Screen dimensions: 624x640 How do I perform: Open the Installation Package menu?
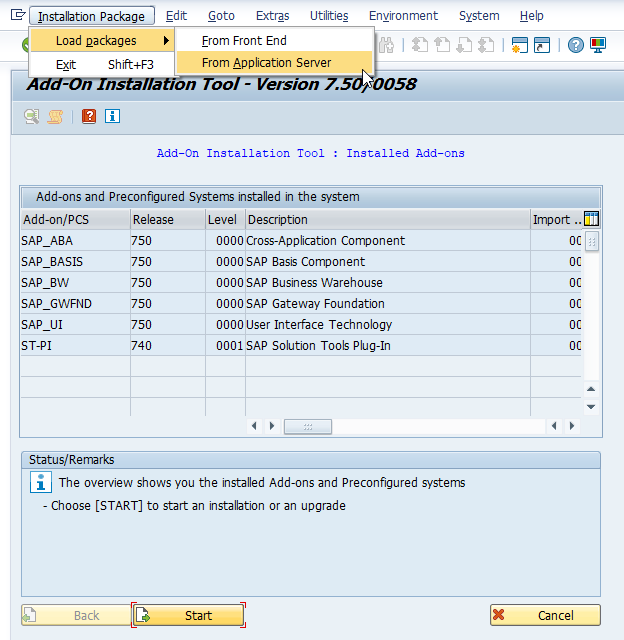click(92, 16)
